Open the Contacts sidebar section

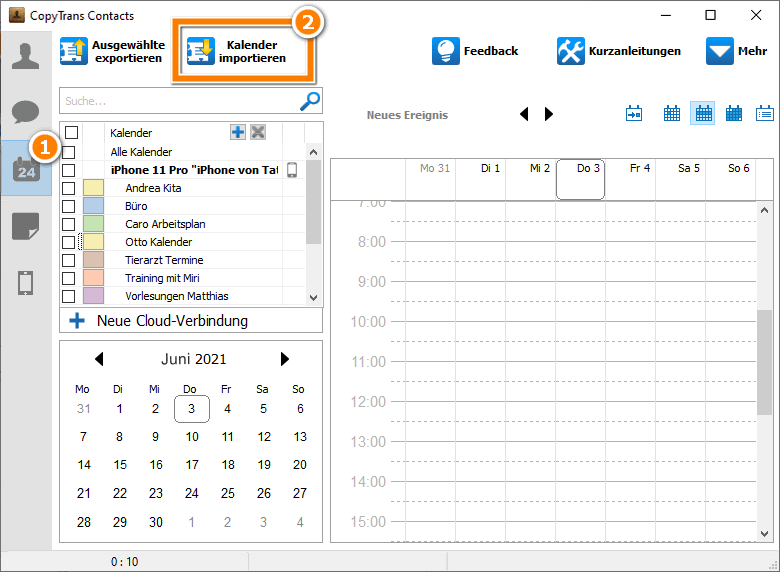pos(25,56)
